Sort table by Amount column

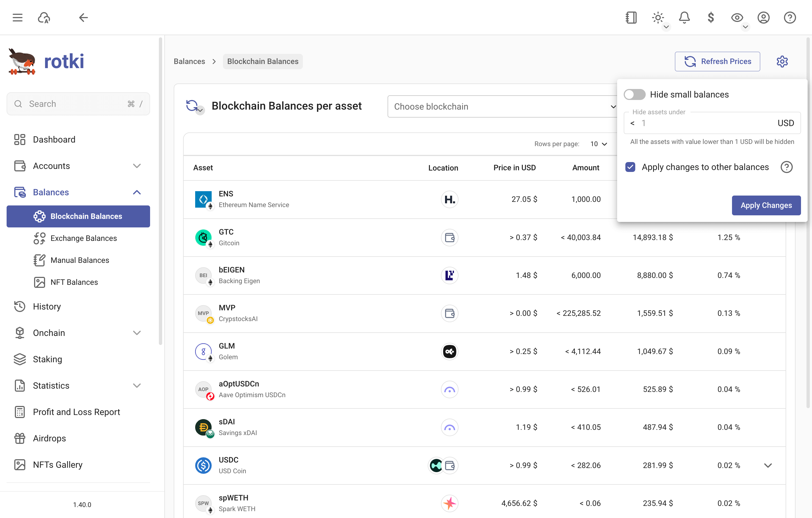tap(586, 168)
